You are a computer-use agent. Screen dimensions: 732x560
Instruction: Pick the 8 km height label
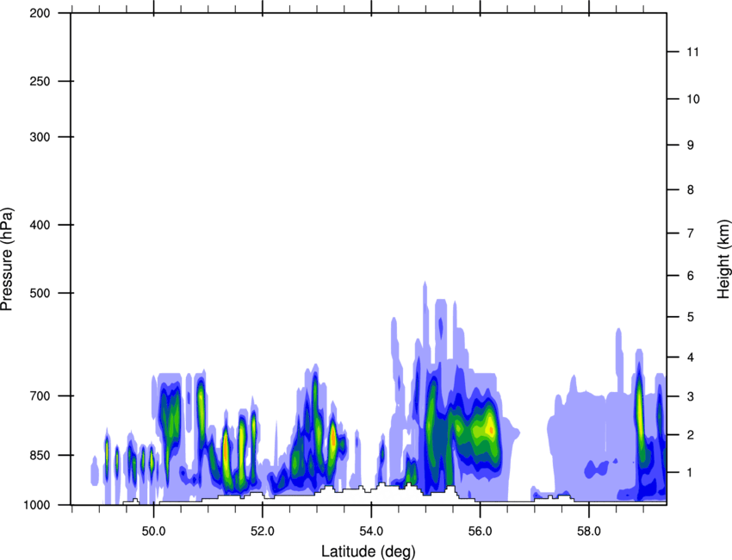[x=690, y=190]
